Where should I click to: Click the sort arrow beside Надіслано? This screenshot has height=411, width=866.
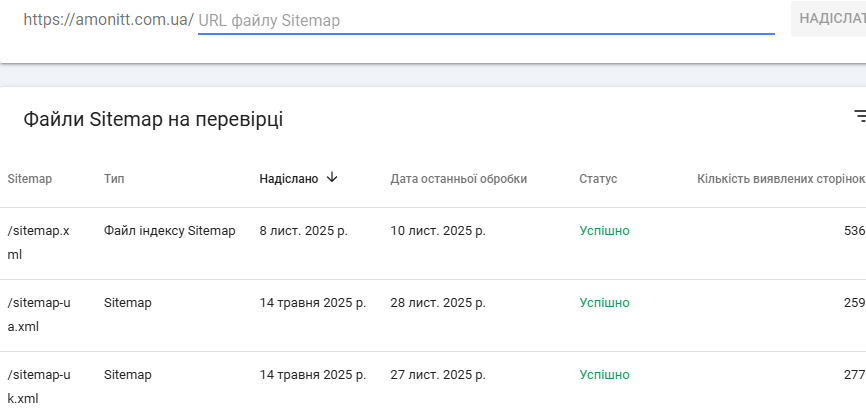[332, 178]
